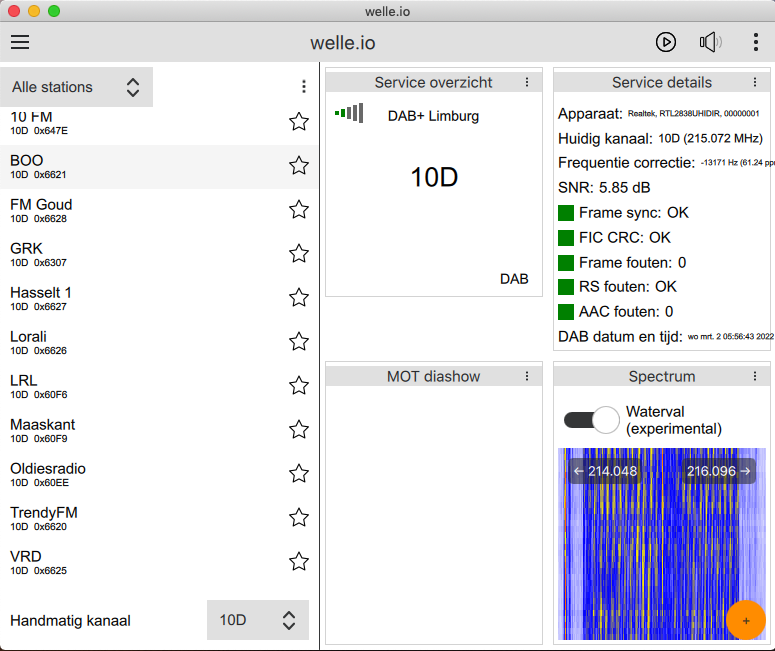Screen dimensions: 775x651
Task: Open Service overzicht panel menu
Action: (x=527, y=82)
